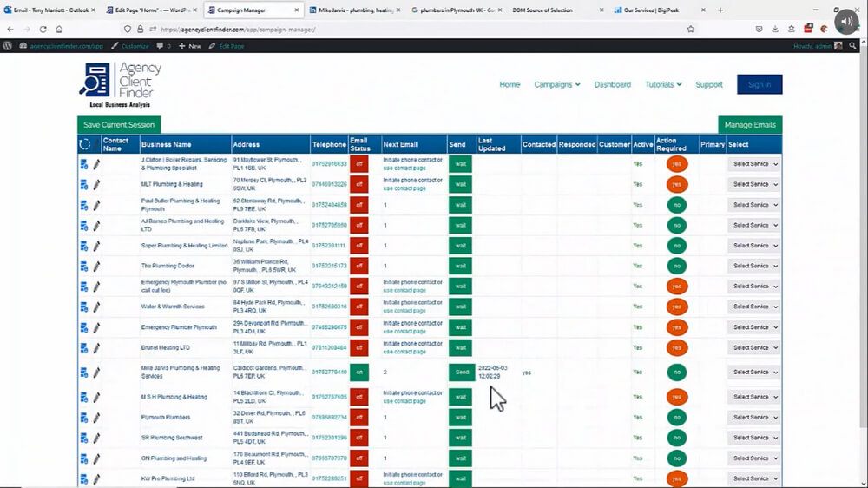This screenshot has height=488, width=868.
Task: Toggle email status on for Mike Jarvis Plumbing
Action: [359, 373]
